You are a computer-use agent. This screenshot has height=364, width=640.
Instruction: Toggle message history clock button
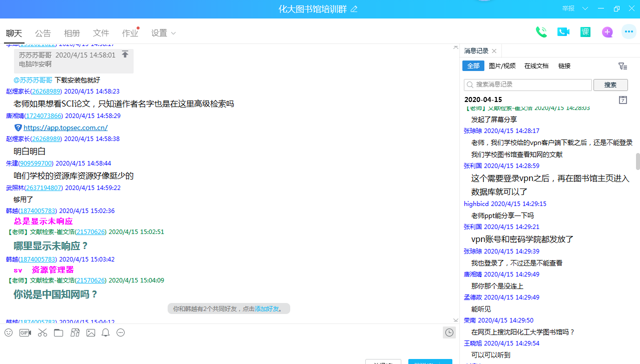[x=449, y=332]
